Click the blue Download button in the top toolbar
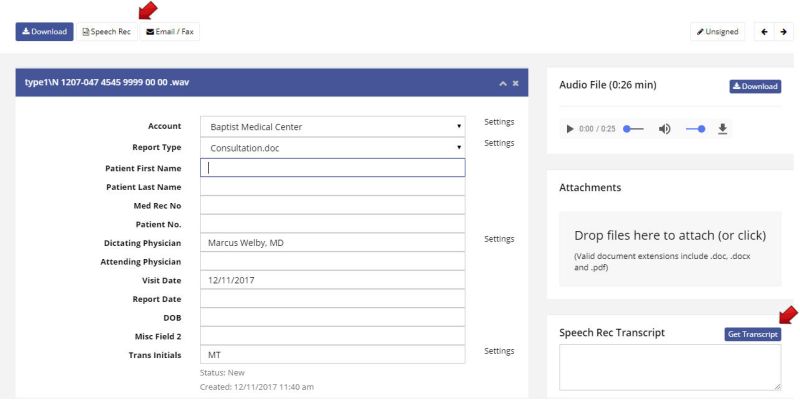Screen dimensions: 800x401 click(44, 32)
